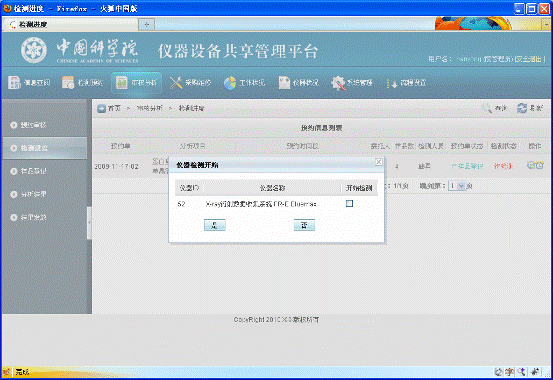Click the magnifier 查询 search icon

tap(487, 108)
